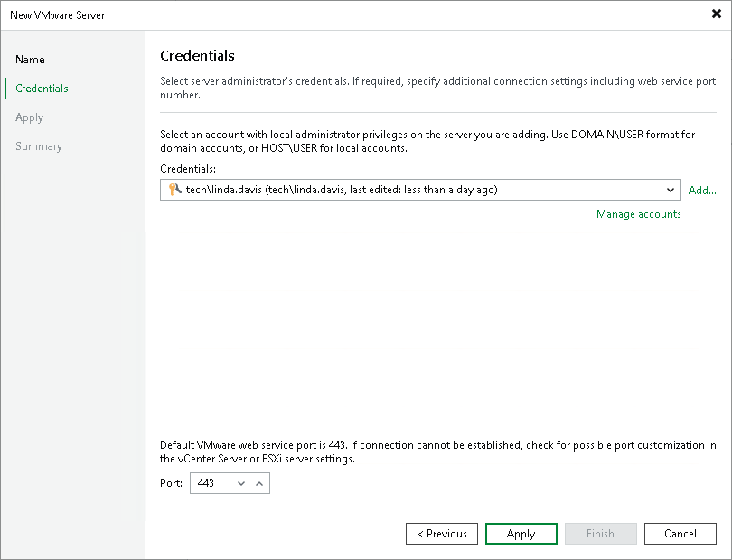
Task: Expand the account selection dropdown arrow
Action: pyautogui.click(x=671, y=190)
